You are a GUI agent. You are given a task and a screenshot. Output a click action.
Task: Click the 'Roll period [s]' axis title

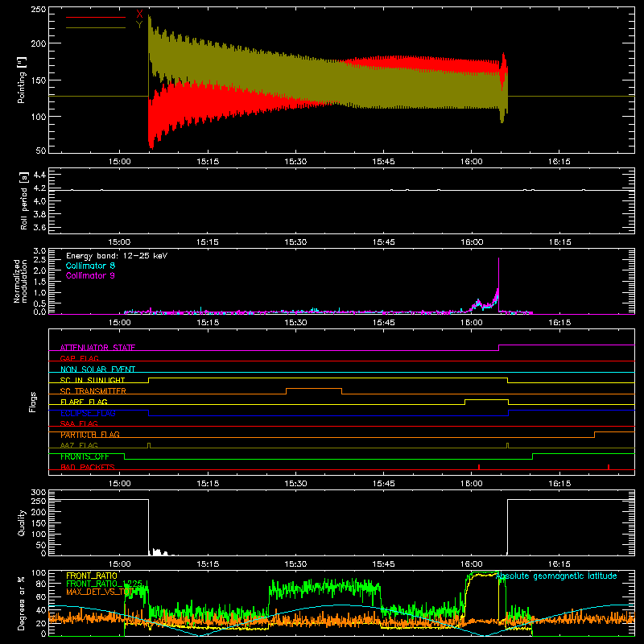tap(24, 200)
